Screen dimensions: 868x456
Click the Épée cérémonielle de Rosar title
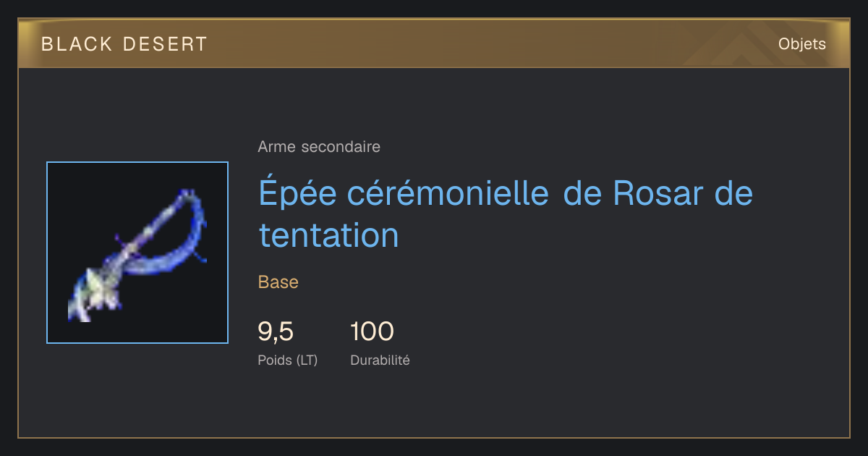[506, 214]
